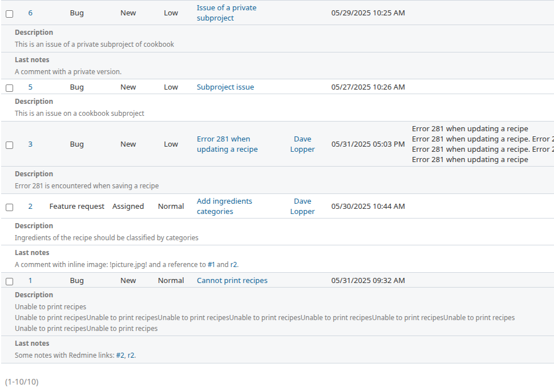Check the box for issue 3 row

[x=9, y=145]
